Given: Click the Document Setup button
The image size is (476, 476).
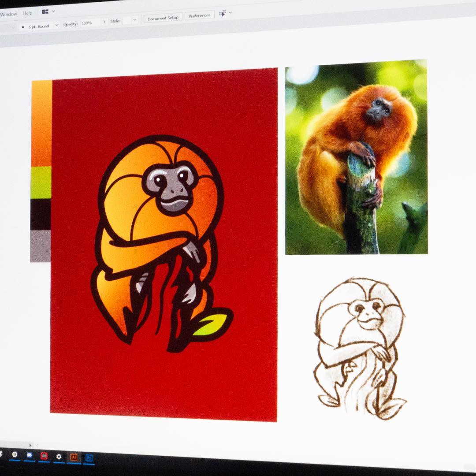Looking at the screenshot, I should pos(163,18).
